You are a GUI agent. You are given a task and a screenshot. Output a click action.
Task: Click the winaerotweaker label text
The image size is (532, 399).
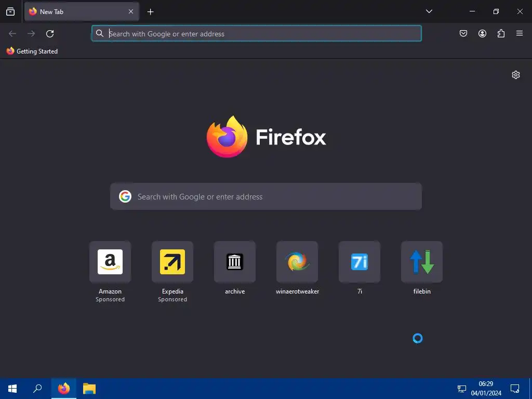pyautogui.click(x=297, y=291)
